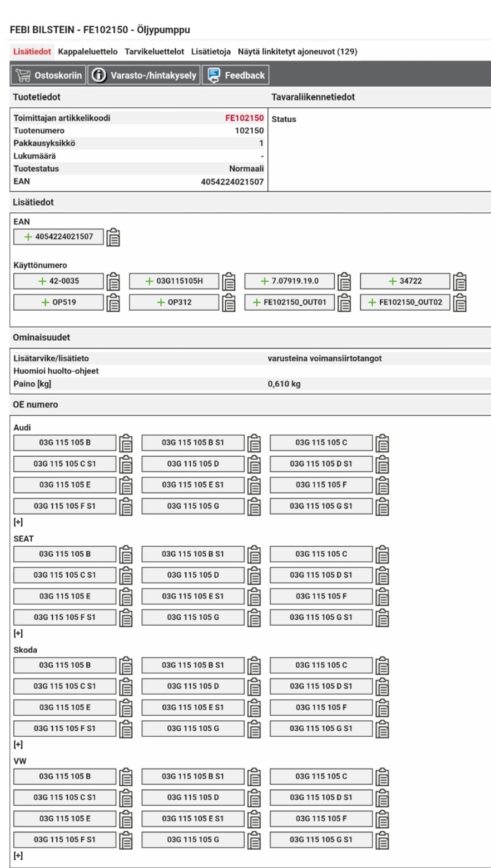
Task: Select + FE102150_OUT01 button
Action: [x=290, y=302]
